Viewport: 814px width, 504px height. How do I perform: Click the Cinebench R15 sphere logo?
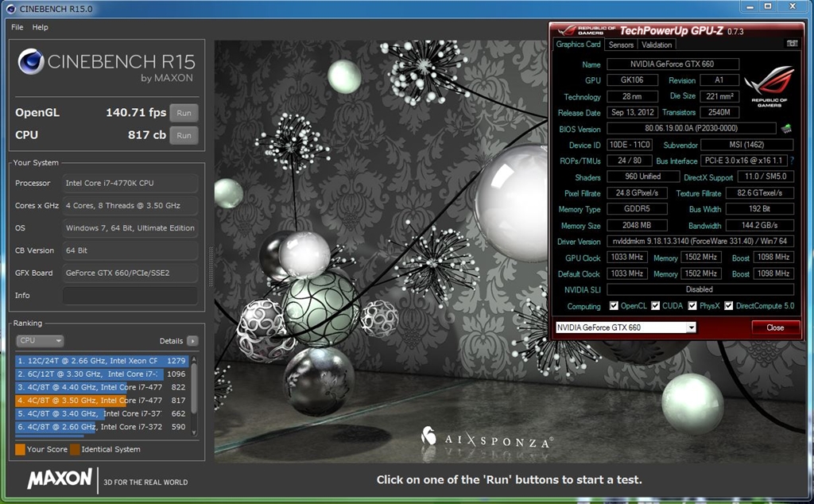[31, 61]
